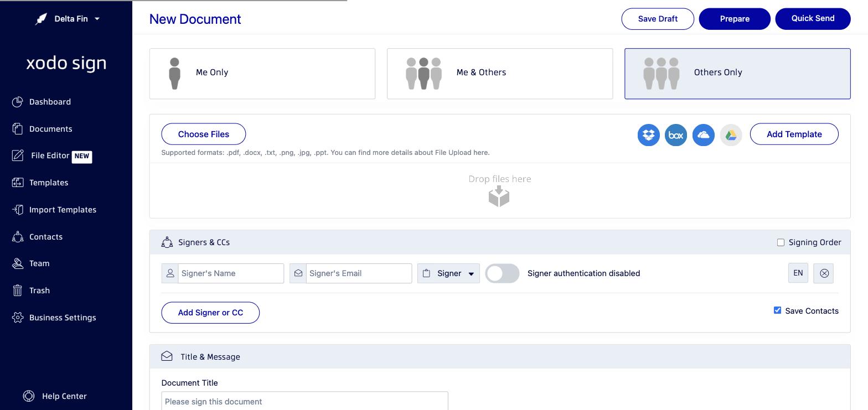Click the Quick Send button
This screenshot has width=868, height=410.
(813, 19)
